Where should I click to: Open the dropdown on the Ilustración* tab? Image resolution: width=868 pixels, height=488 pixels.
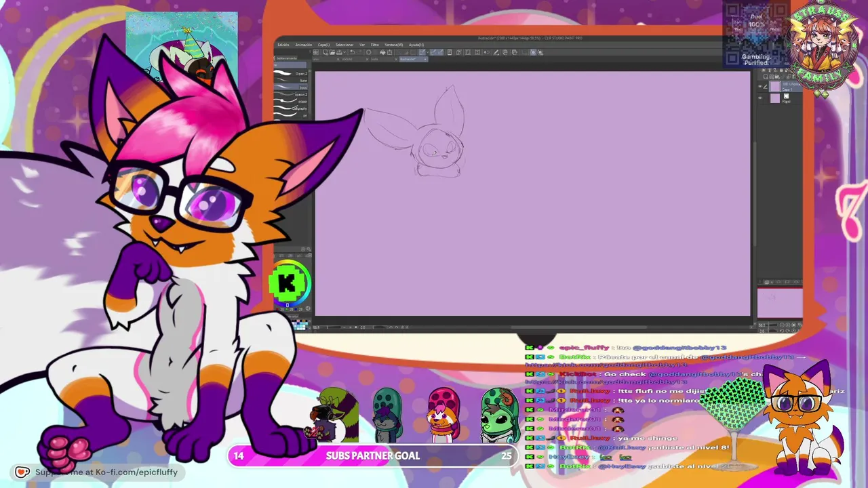click(426, 59)
